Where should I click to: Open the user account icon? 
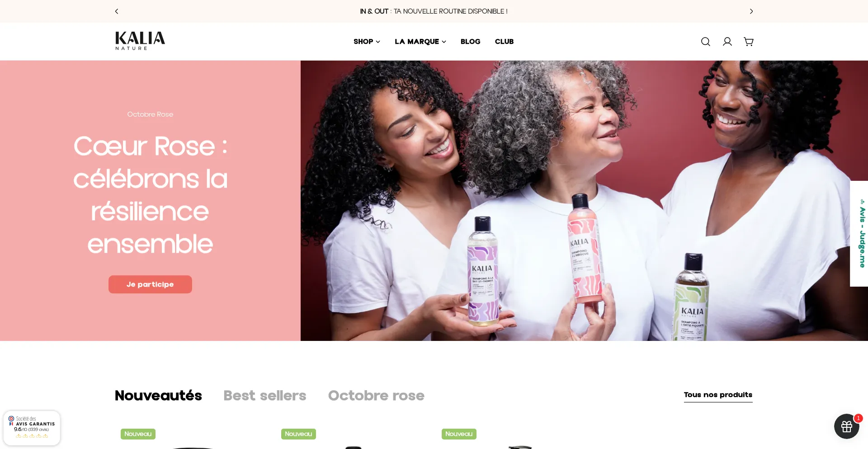[x=727, y=42]
